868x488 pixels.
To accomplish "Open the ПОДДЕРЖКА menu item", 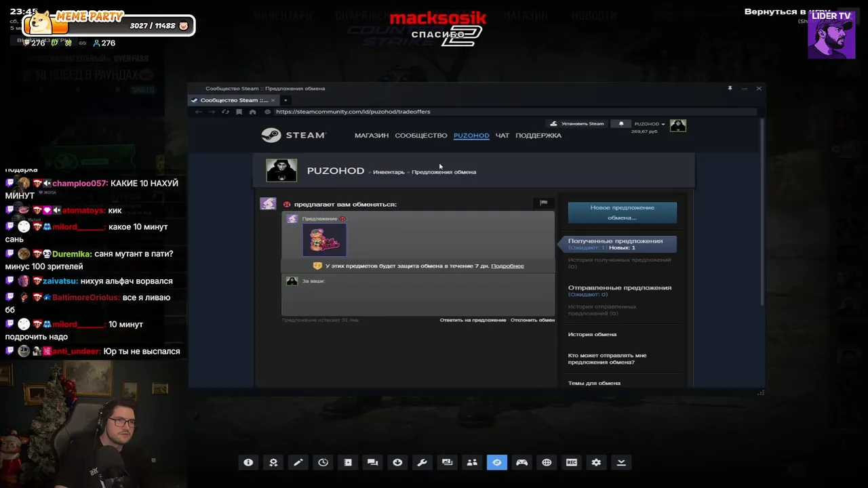I will click(538, 136).
